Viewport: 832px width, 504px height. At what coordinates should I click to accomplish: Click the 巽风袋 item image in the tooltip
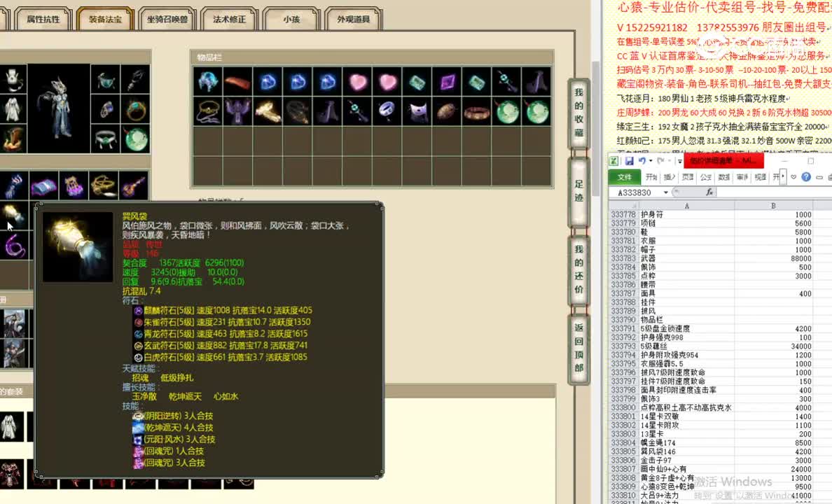point(77,246)
